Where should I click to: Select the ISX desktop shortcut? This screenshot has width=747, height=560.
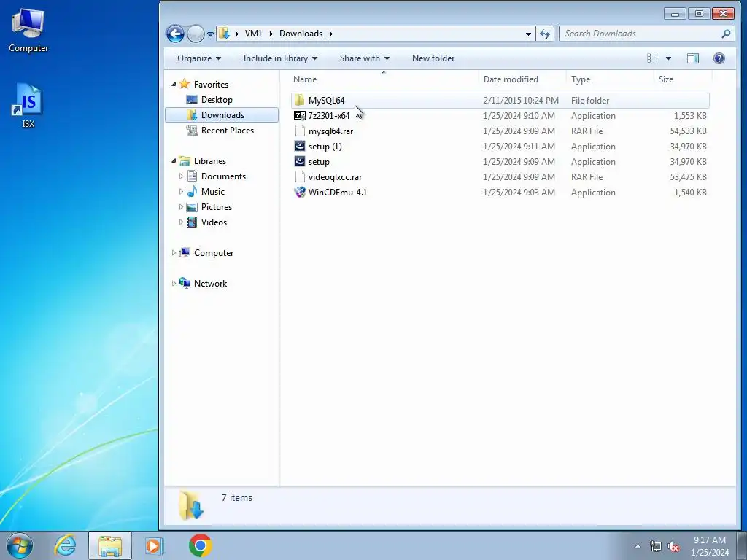click(28, 106)
